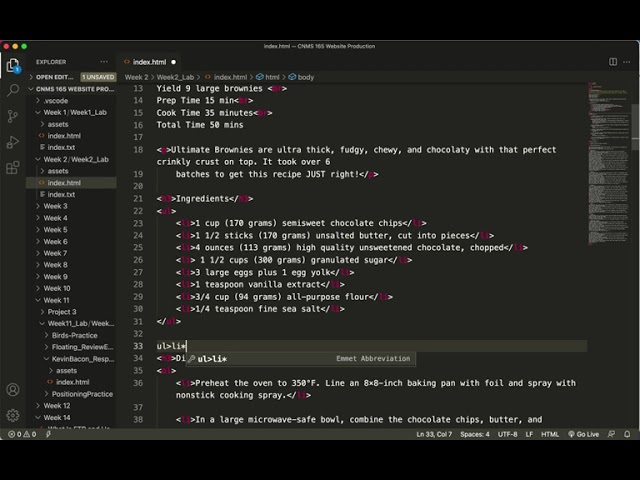This screenshot has height=480, width=640.
Task: Click Go Live in status bar
Action: coord(584,434)
